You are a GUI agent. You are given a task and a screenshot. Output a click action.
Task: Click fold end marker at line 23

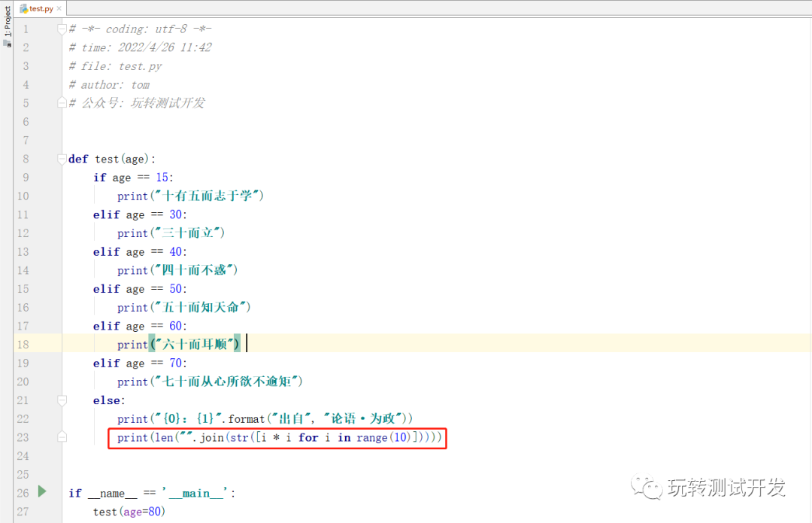point(63,437)
